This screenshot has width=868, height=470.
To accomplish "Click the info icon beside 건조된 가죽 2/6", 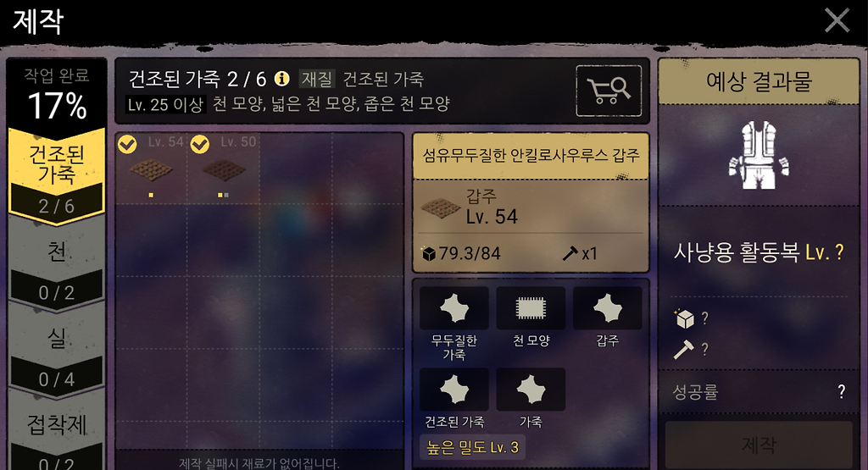I will (281, 79).
